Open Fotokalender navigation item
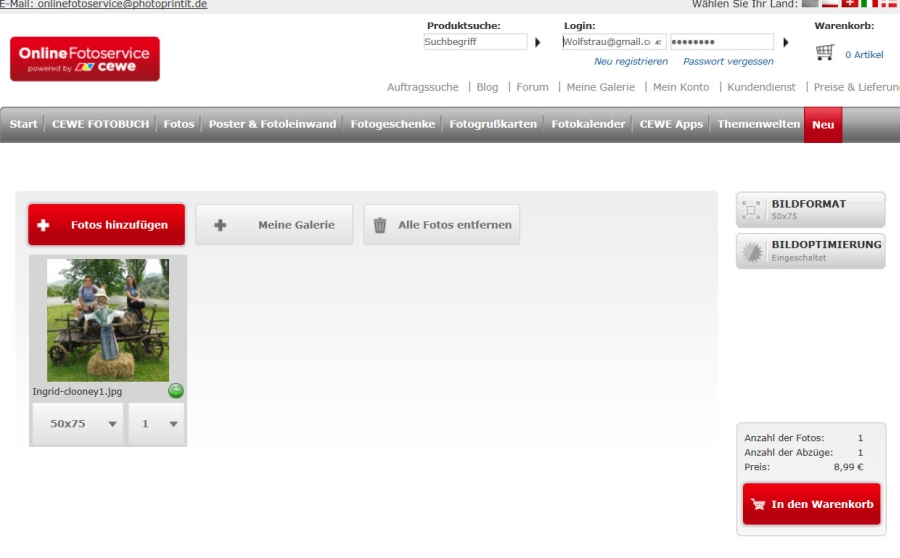This screenshot has height=558, width=900. tap(588, 124)
